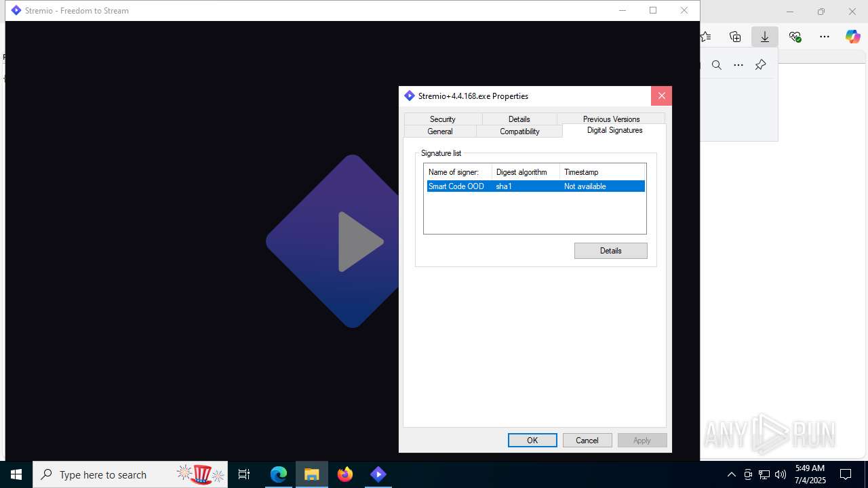This screenshot has width=868, height=488.
Task: Switch to the General tab
Action: click(440, 131)
